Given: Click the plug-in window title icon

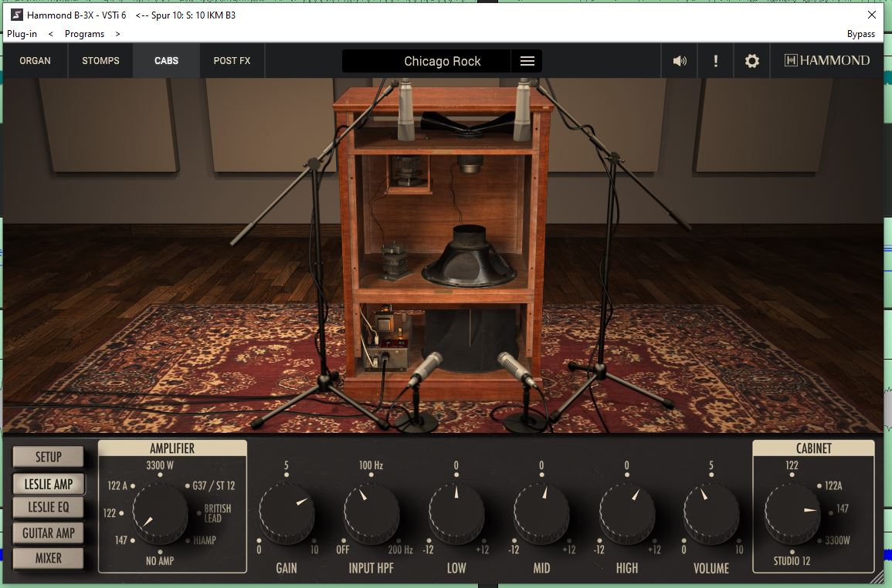Looking at the screenshot, I should 16,15.
